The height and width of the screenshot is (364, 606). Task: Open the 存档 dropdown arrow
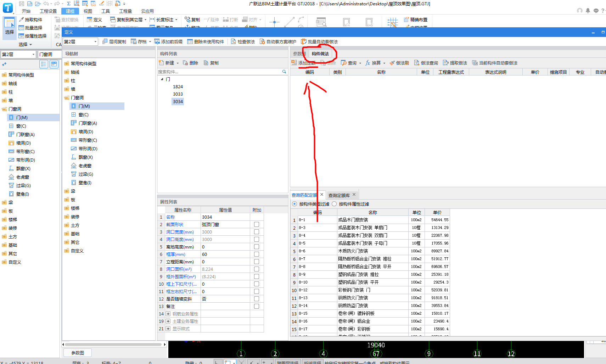150,42
